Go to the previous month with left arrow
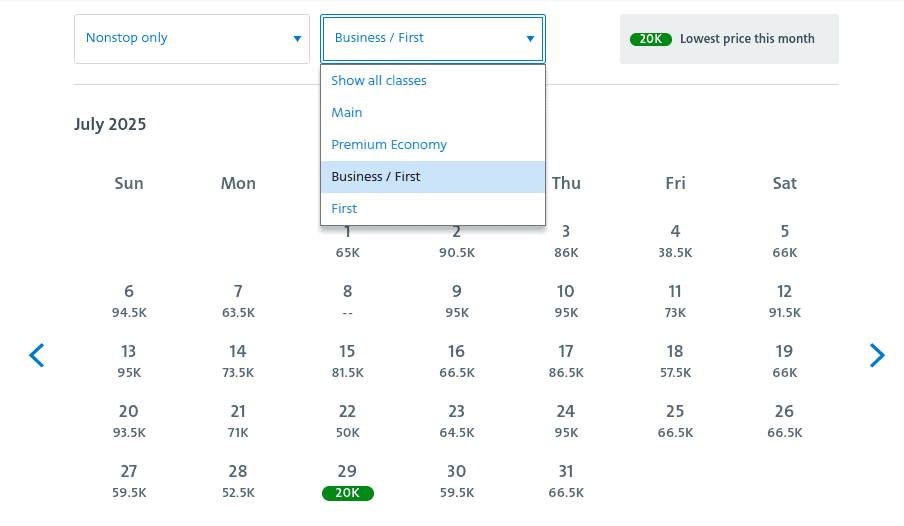This screenshot has height=526, width=904. click(x=37, y=355)
